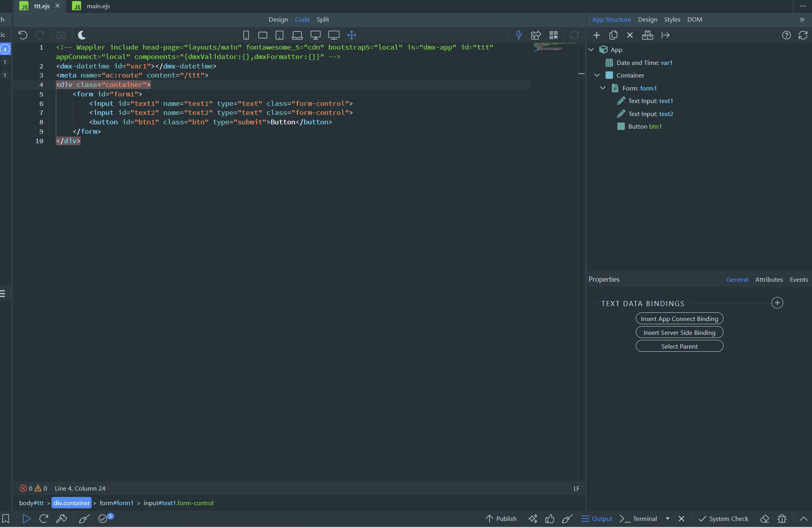Select the phone landscape viewport icon

pyautogui.click(x=263, y=35)
